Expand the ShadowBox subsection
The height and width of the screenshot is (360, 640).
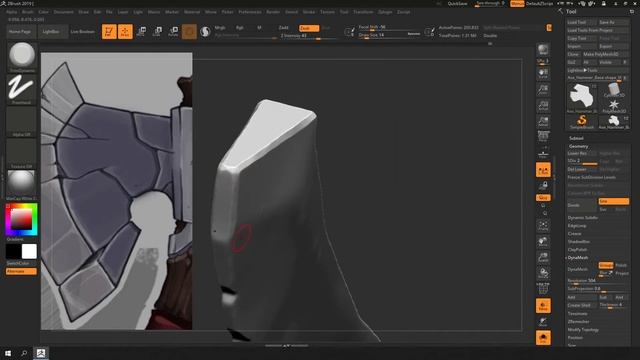coord(579,242)
